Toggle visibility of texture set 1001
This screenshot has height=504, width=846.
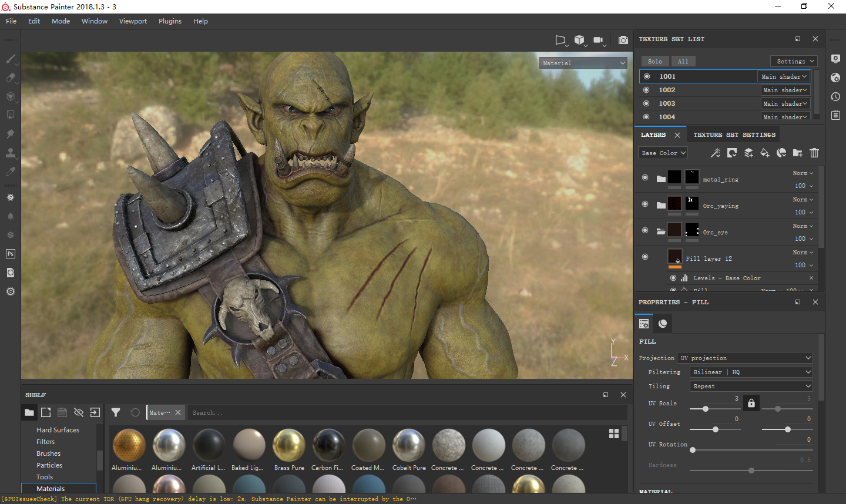coord(647,76)
